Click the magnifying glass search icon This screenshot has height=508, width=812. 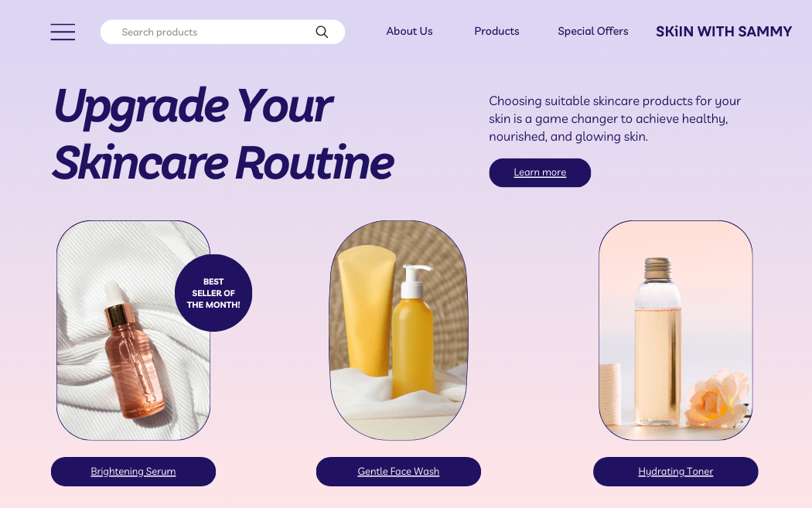click(322, 32)
